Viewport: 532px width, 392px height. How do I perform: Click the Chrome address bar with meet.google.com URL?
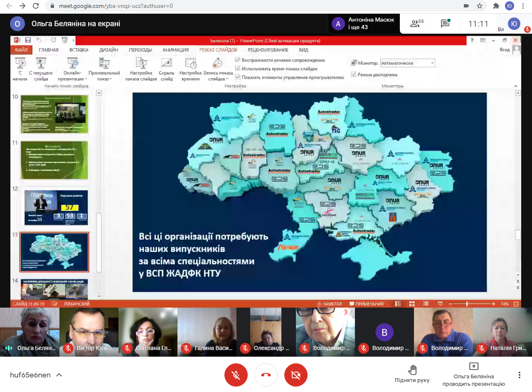click(x=254, y=6)
